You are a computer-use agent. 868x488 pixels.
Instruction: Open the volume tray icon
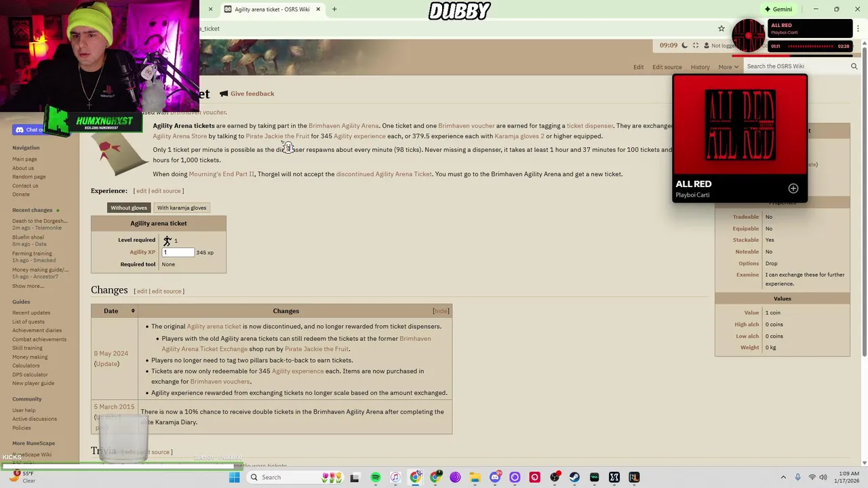pos(823,478)
